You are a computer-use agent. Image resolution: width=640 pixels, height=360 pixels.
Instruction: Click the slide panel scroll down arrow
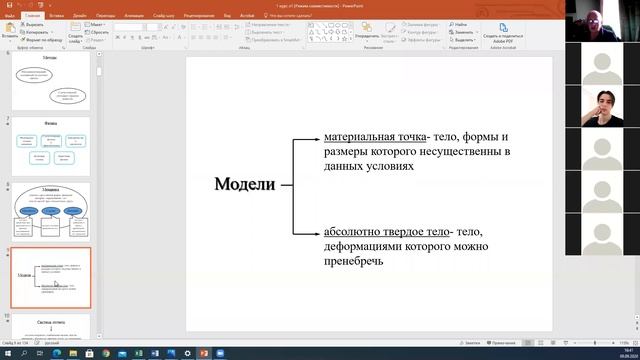pos(99,336)
